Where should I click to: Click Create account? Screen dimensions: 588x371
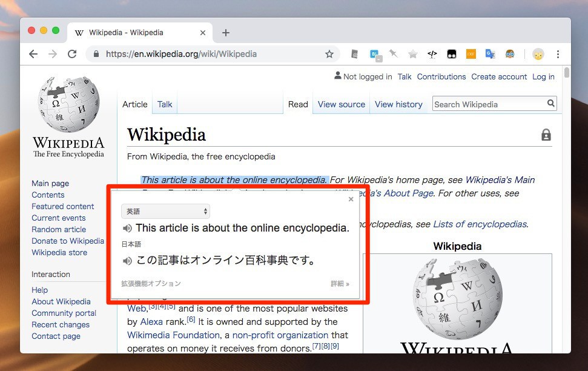coord(499,76)
